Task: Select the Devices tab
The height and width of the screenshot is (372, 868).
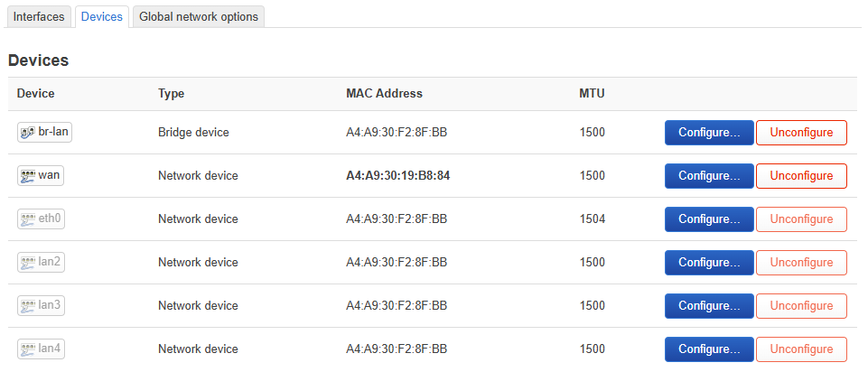Action: point(102,16)
